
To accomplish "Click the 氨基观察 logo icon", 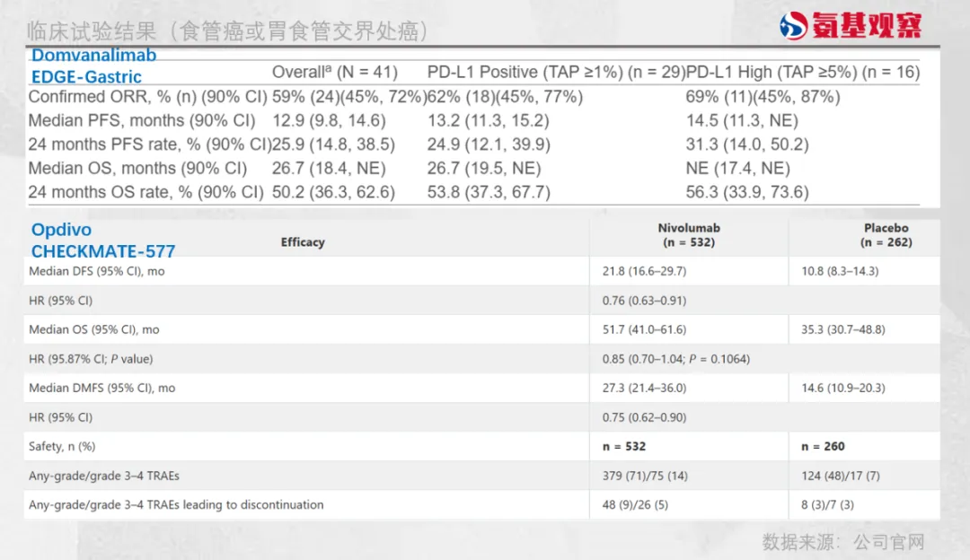I will coord(795,26).
